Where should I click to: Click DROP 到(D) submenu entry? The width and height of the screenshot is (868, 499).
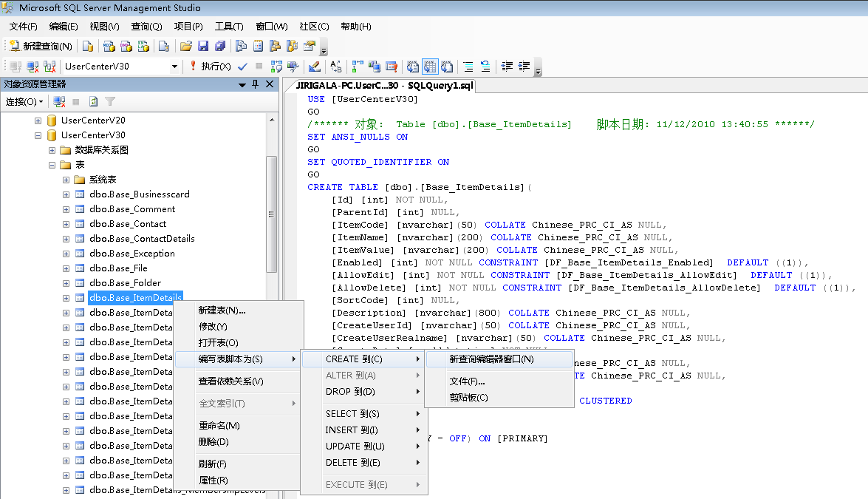pyautogui.click(x=364, y=392)
